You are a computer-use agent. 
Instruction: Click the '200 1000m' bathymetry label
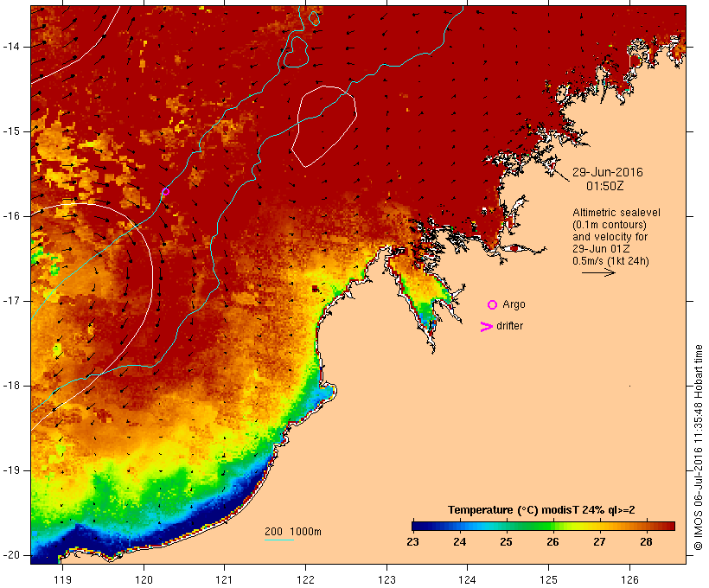[293, 532]
